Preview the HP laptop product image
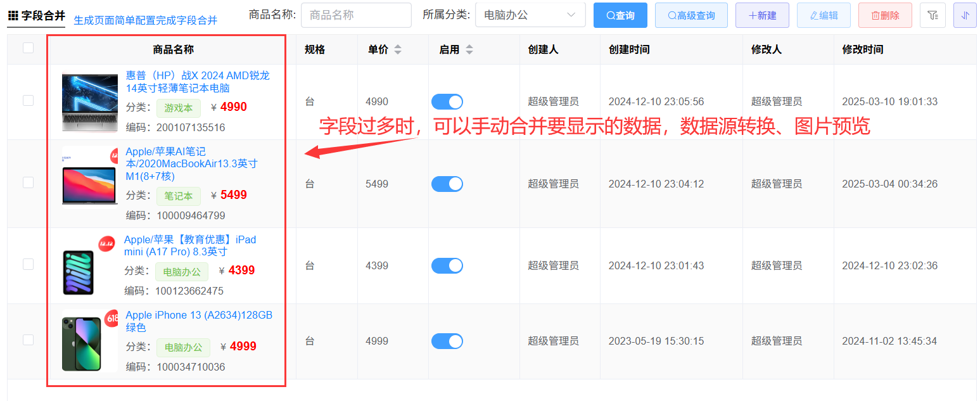 point(90,102)
